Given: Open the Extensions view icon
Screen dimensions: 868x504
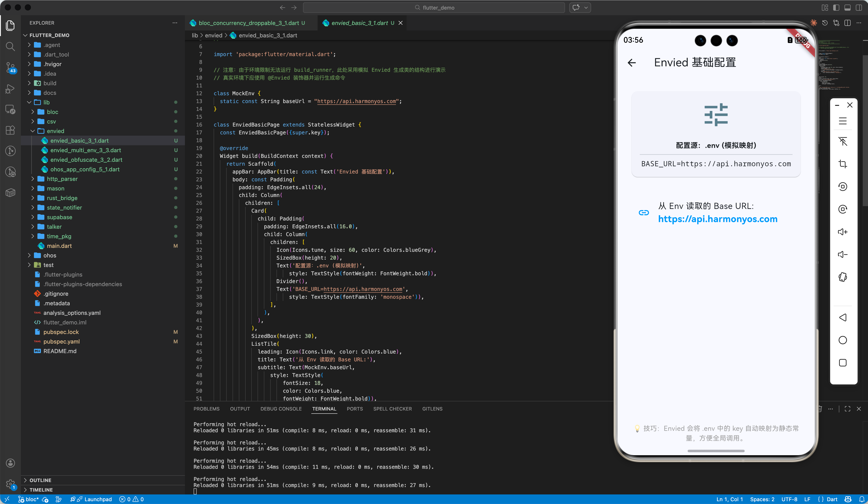Looking at the screenshot, I should (x=10, y=130).
